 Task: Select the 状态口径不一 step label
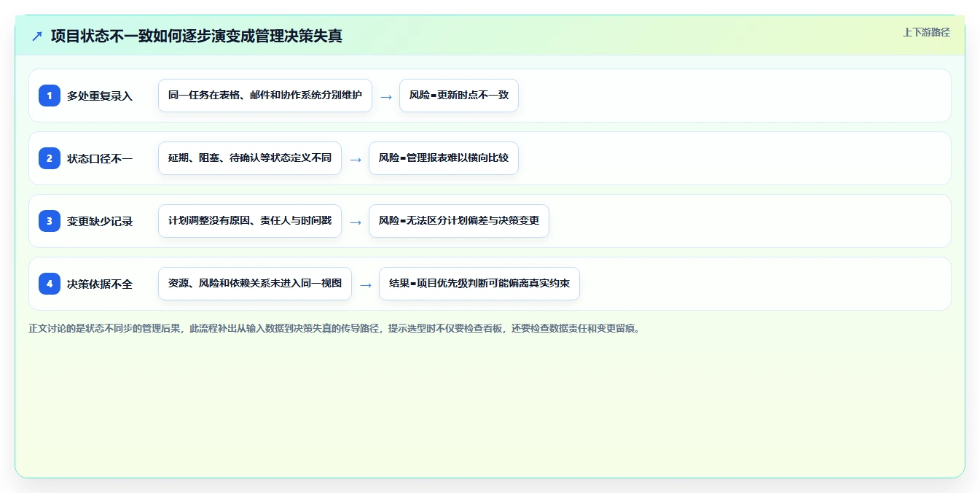pos(100,158)
